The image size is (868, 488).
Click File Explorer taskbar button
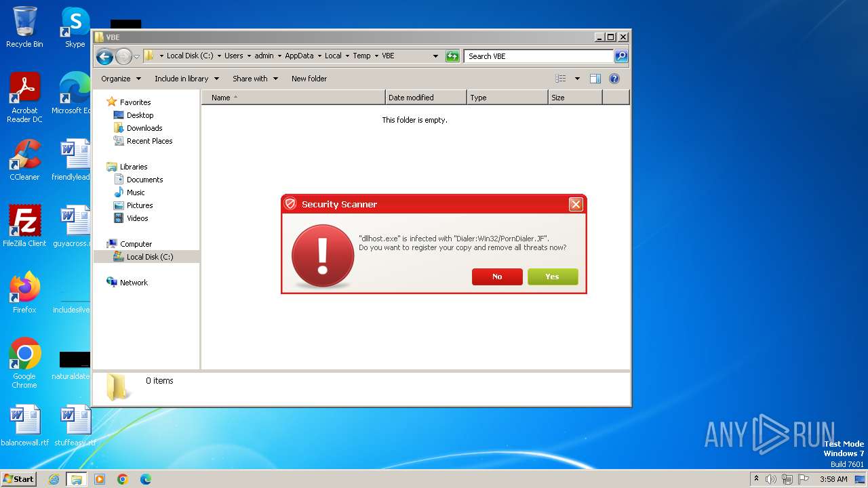[77, 479]
